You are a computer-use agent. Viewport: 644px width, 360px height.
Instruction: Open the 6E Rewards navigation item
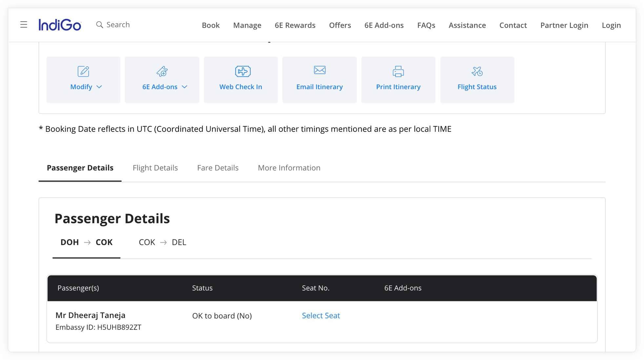tap(295, 25)
